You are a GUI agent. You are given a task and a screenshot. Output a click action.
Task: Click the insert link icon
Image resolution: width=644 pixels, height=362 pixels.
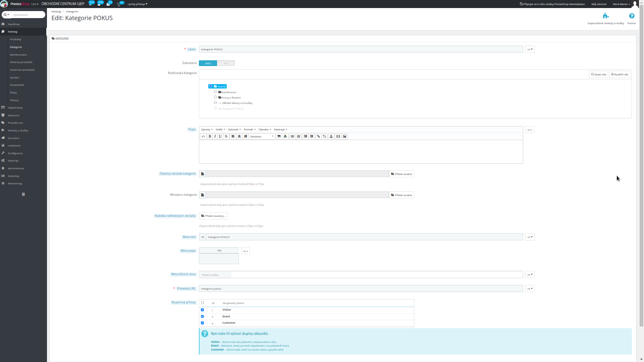[318, 136]
